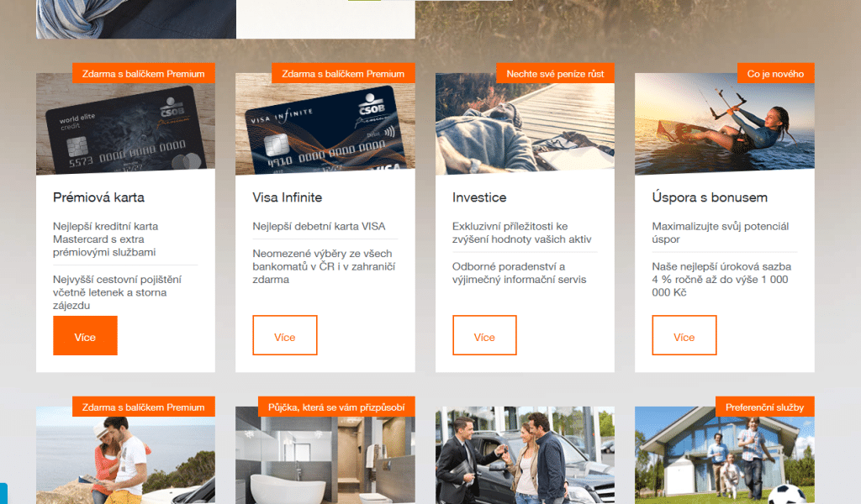Click the Více button under Prémiová karta
861x504 pixels.
85,335
